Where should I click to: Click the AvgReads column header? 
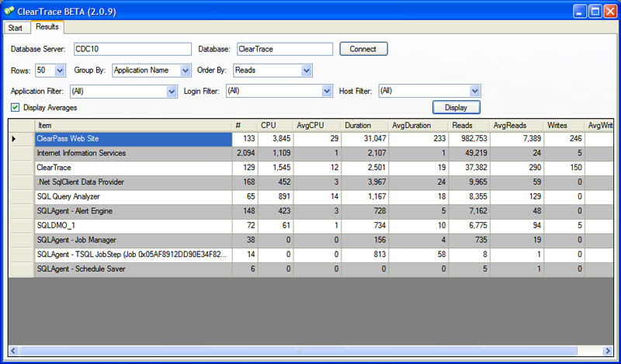click(517, 126)
